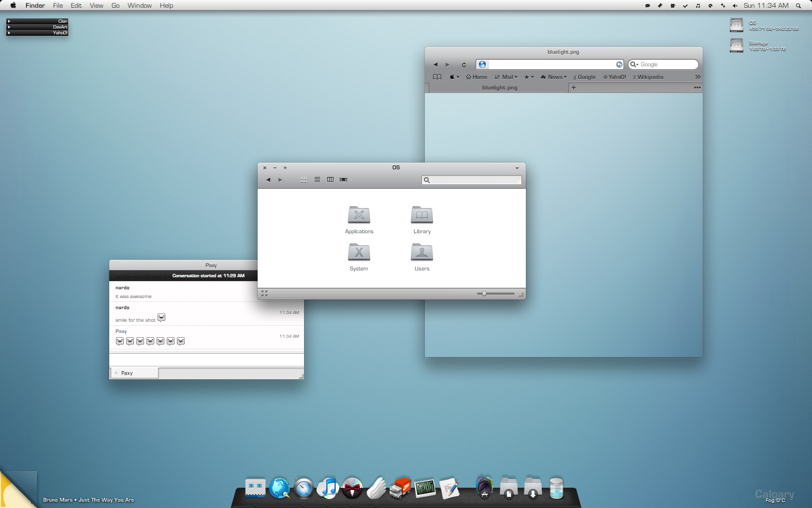Expand the Yahoo! group in contact list
The height and width of the screenshot is (508, 812).
point(9,33)
